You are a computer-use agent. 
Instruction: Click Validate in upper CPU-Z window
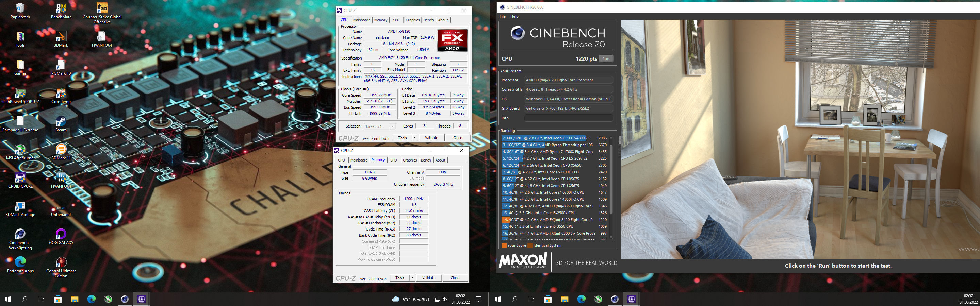click(x=431, y=138)
